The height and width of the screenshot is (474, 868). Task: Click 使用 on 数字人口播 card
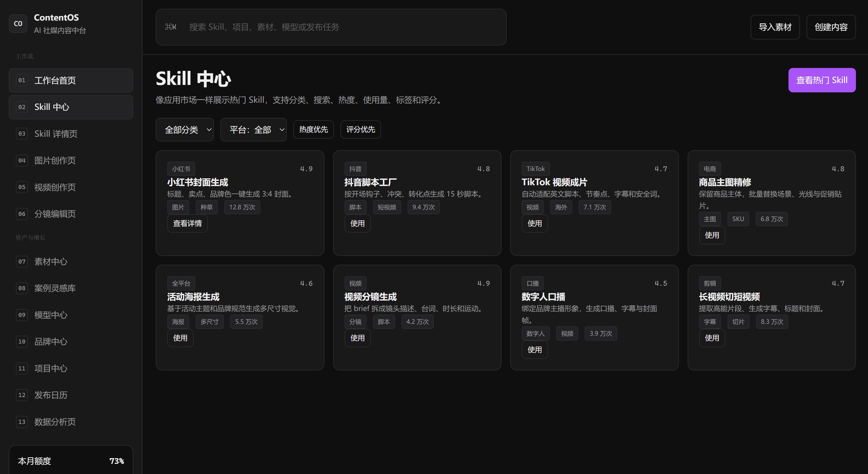click(535, 350)
